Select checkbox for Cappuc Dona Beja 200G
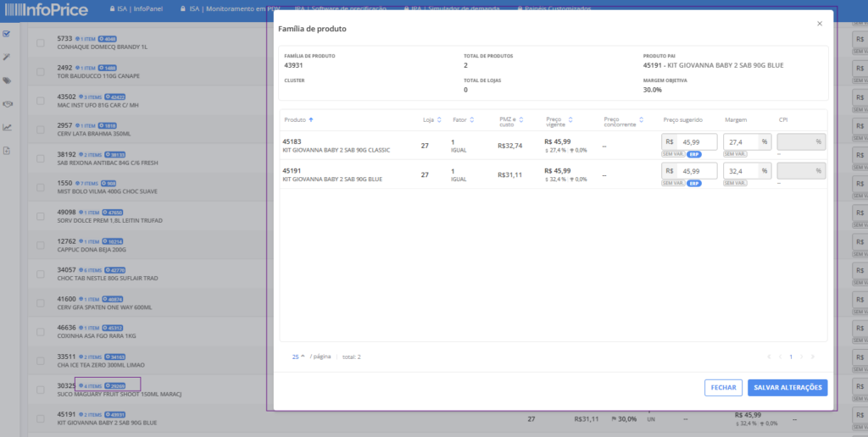The width and height of the screenshot is (868, 437). 41,245
